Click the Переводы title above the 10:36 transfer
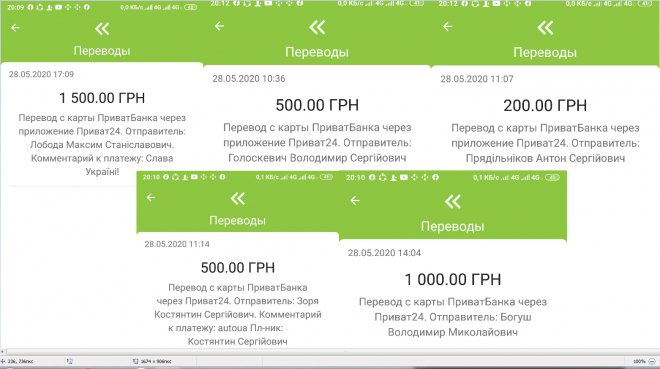660x369 pixels. 317,52
